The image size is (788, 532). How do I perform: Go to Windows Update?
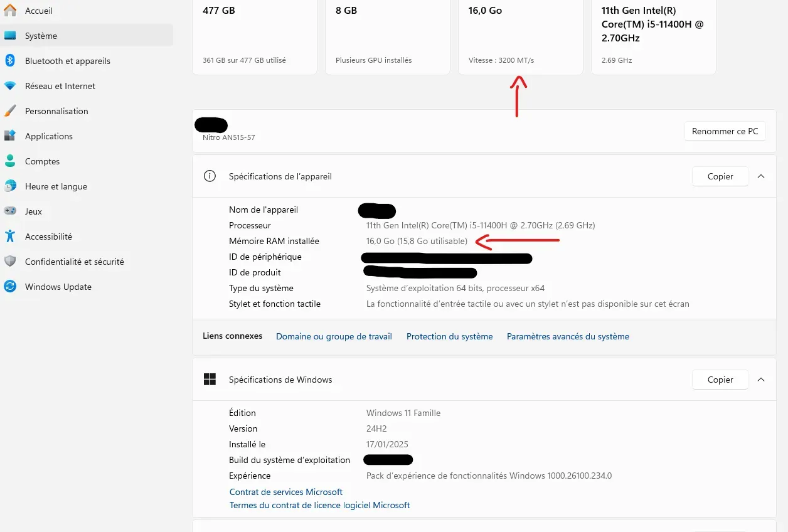pos(88,287)
